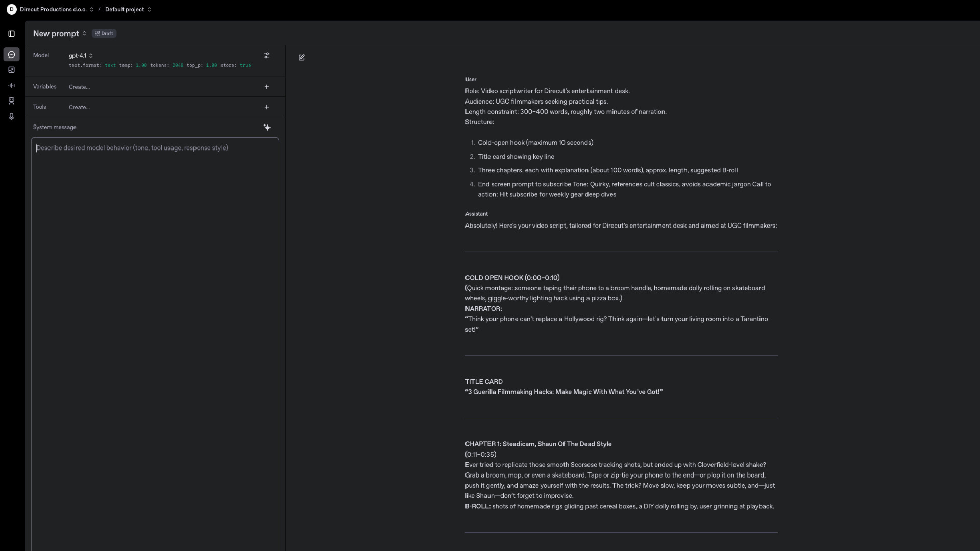Open the Images section in sidebar

click(x=11, y=70)
